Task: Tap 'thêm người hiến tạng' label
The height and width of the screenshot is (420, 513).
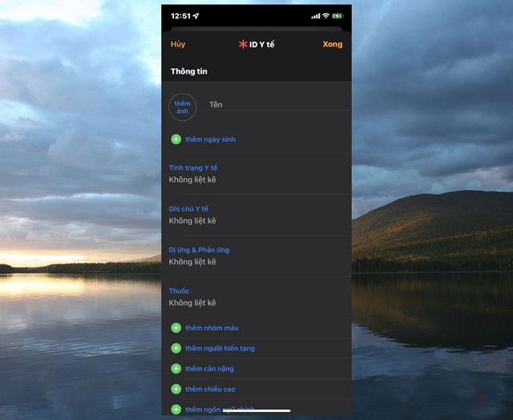Action: (220, 349)
